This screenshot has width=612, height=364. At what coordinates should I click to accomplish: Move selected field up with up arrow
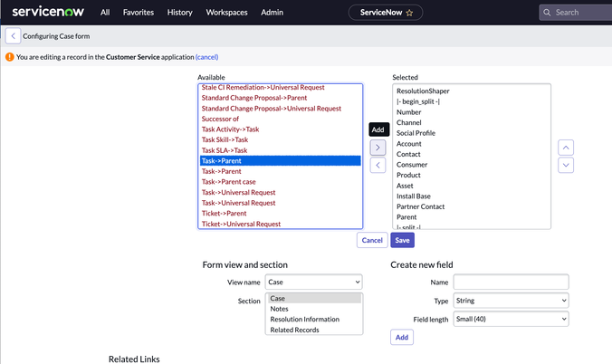[566, 148]
